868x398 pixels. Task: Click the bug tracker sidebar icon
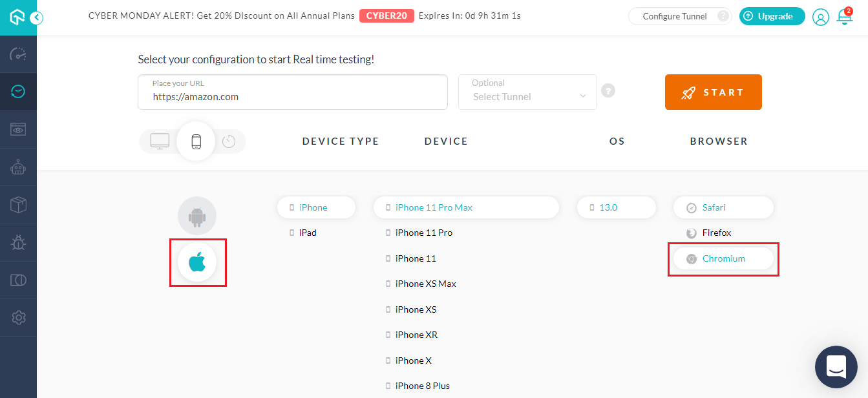(18, 242)
